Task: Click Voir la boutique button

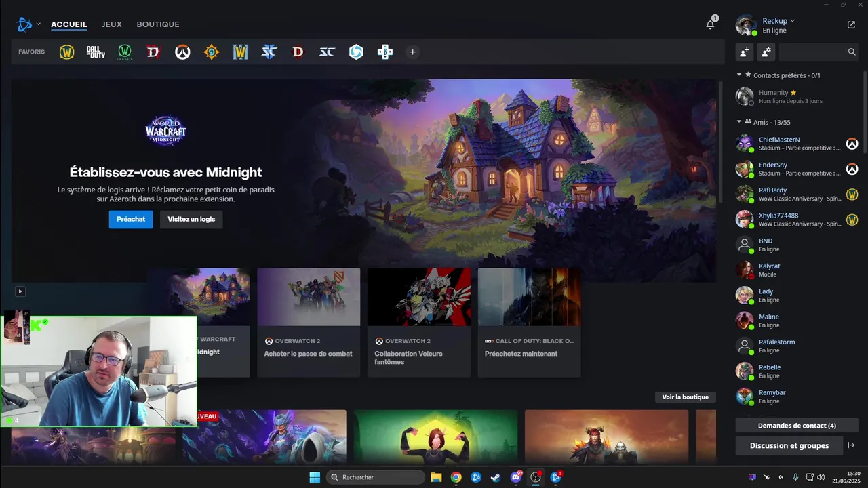Action: [686, 397]
